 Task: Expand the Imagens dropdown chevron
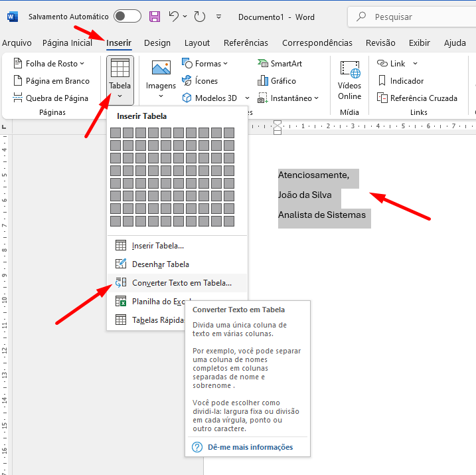coord(161,96)
